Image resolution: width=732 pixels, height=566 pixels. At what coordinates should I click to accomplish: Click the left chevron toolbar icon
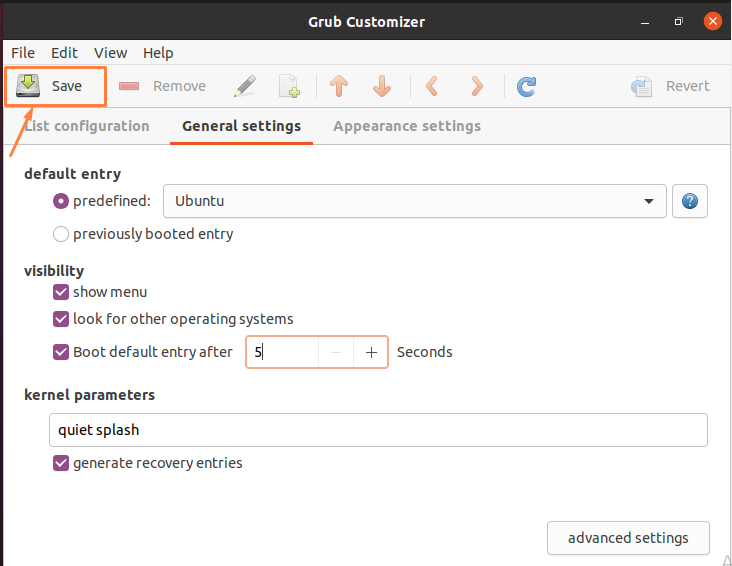432,86
